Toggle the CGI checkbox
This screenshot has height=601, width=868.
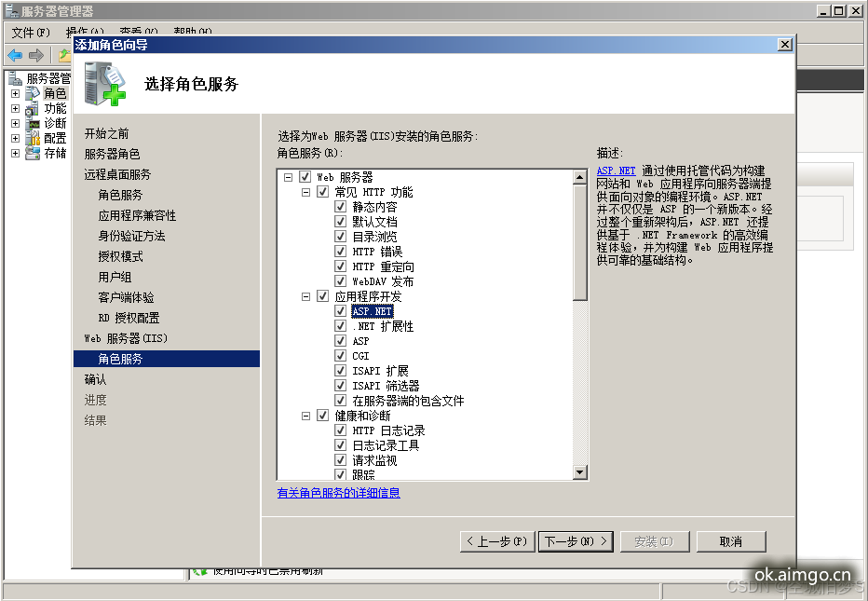(341, 356)
